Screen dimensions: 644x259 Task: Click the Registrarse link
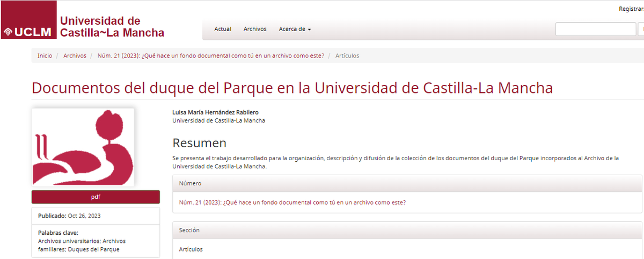tap(631, 9)
